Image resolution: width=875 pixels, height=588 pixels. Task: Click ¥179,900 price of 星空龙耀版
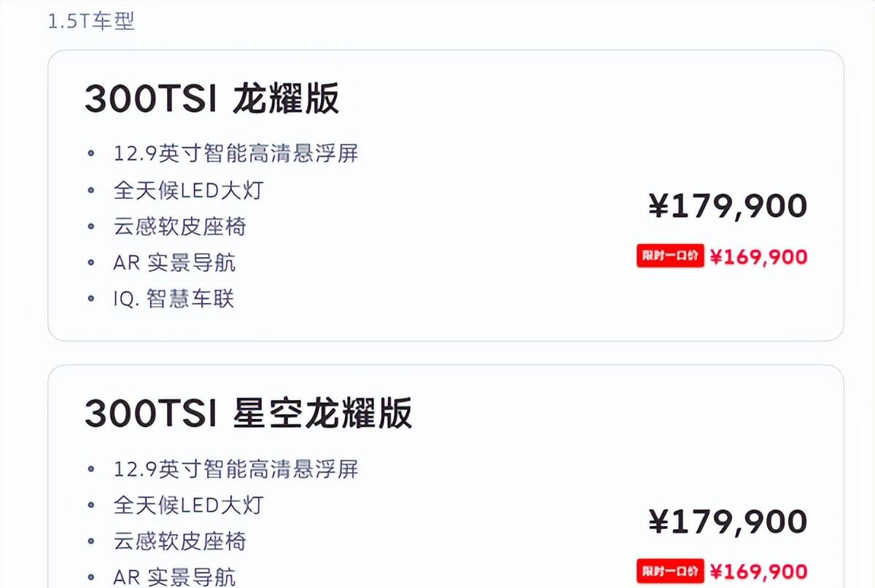[728, 521]
